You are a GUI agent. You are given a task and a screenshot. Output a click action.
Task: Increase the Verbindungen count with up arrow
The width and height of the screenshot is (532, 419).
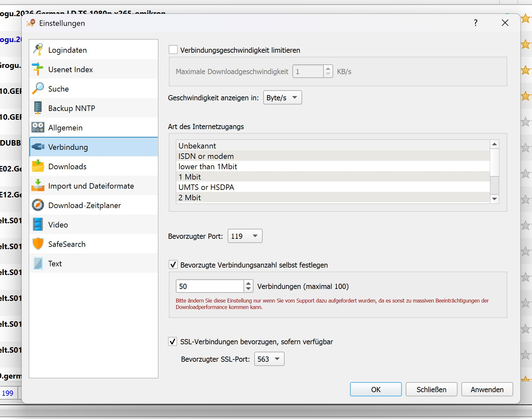248,283
